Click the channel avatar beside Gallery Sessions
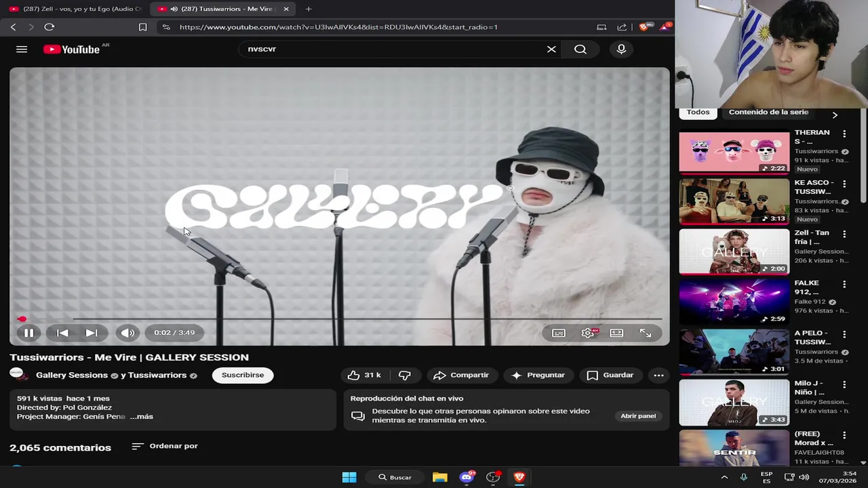This screenshot has height=488, width=868. pos(18,375)
